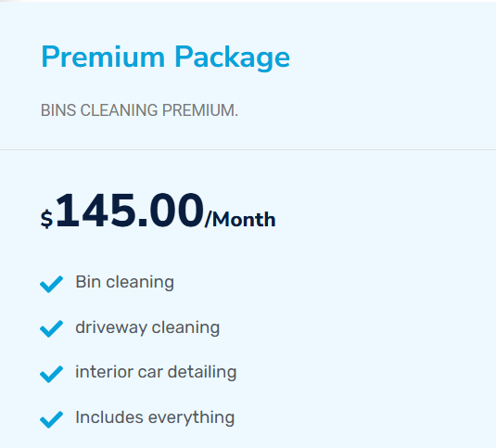Click the checkmark beside interior car detailing
Screen dimensions: 496x448
[51, 374]
